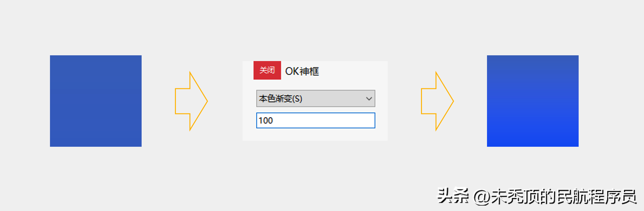Focus the input field containing 100

click(x=315, y=121)
